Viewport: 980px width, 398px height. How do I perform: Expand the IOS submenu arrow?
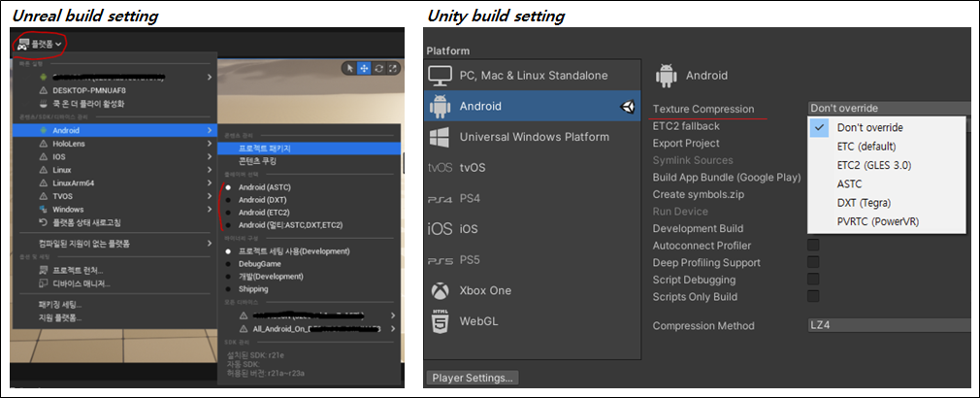209,157
